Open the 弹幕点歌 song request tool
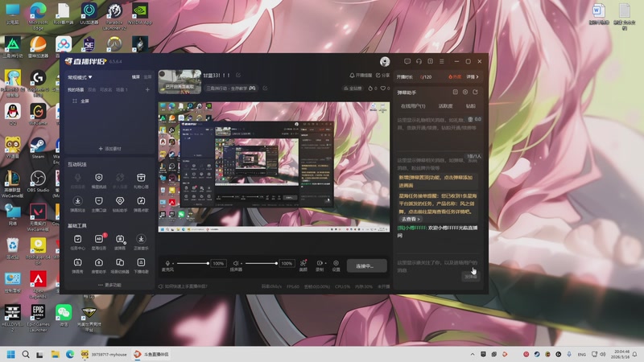The width and height of the screenshot is (644, 362). click(x=141, y=204)
